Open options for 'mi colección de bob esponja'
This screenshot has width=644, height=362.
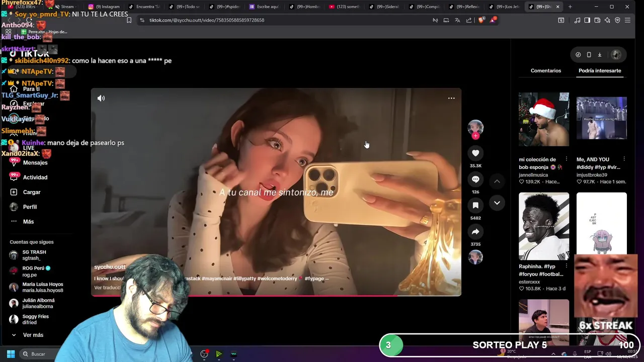(x=566, y=159)
